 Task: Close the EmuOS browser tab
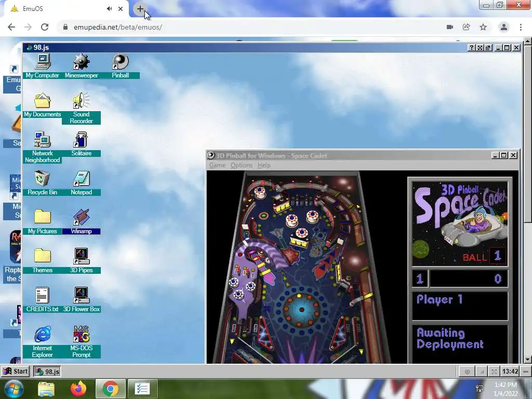(x=121, y=9)
